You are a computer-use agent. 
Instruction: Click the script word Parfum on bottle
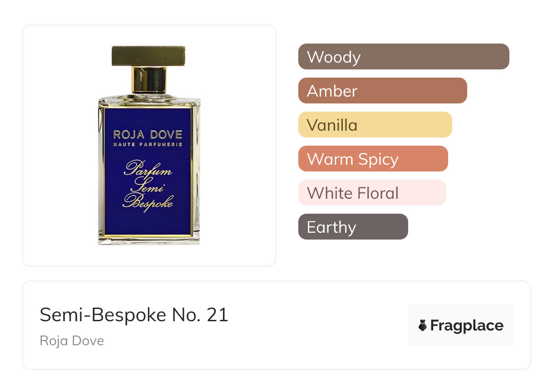coord(148,170)
